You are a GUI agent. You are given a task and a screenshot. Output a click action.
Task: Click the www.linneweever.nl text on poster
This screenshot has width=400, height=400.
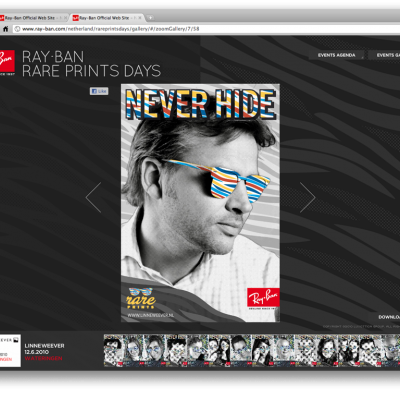click(151, 315)
